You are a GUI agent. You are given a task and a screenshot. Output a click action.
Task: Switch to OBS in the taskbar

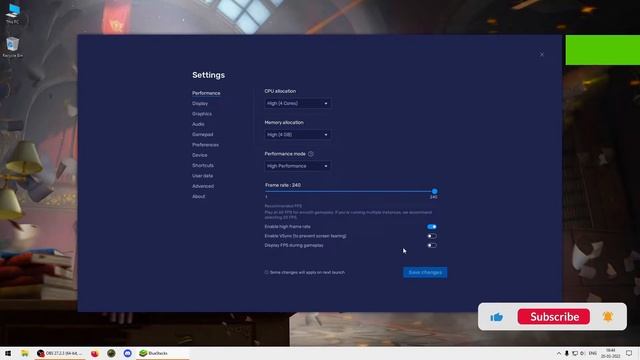click(x=59, y=353)
